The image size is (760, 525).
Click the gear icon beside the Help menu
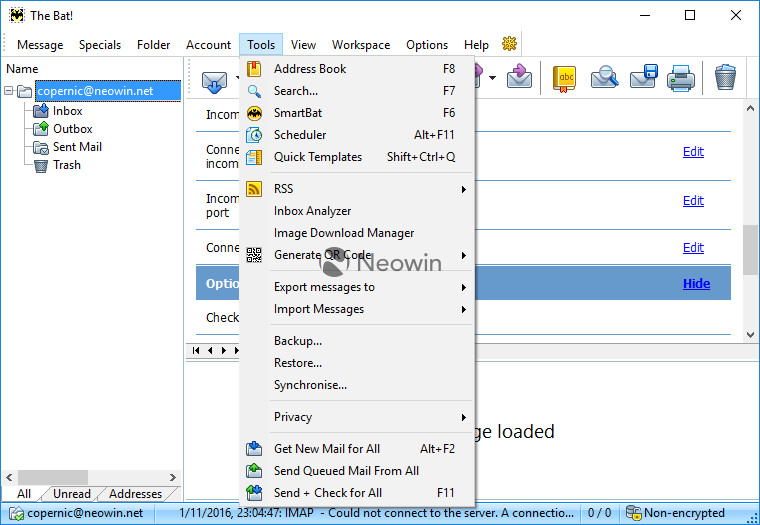point(509,44)
